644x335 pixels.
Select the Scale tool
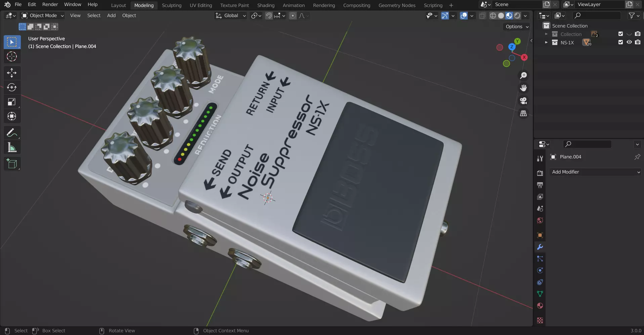click(x=12, y=102)
